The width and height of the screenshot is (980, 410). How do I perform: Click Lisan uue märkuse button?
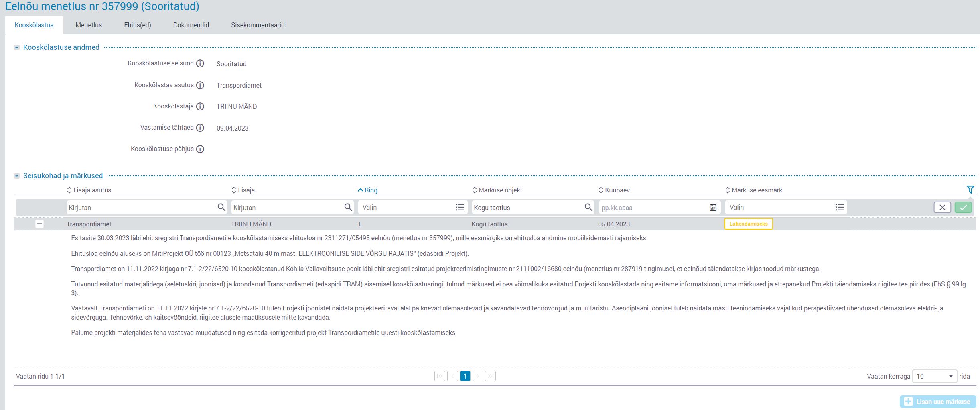pyautogui.click(x=937, y=402)
